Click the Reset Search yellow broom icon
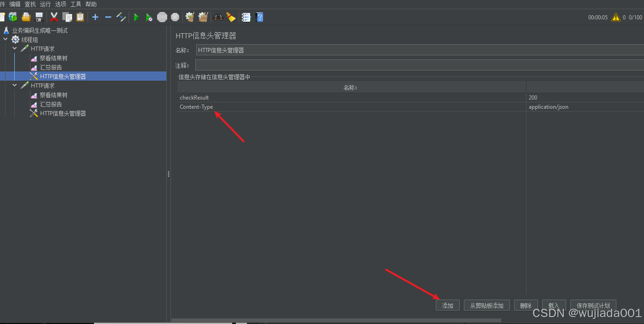The width and height of the screenshot is (644, 324). click(231, 17)
